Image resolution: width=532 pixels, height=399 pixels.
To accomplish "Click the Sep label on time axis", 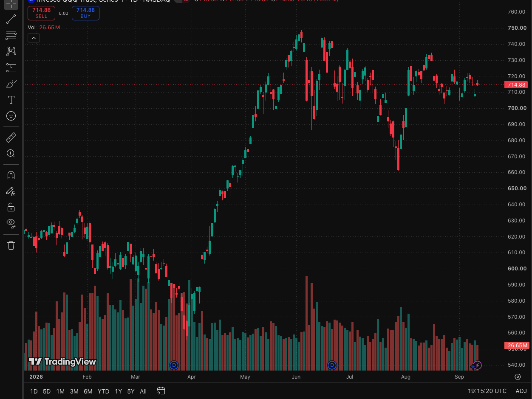I will click(459, 377).
